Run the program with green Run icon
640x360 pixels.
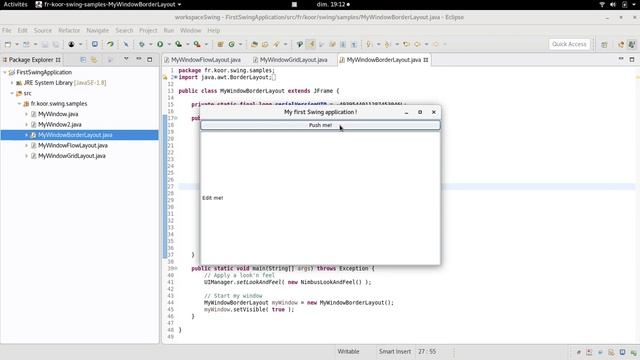pos(160,44)
